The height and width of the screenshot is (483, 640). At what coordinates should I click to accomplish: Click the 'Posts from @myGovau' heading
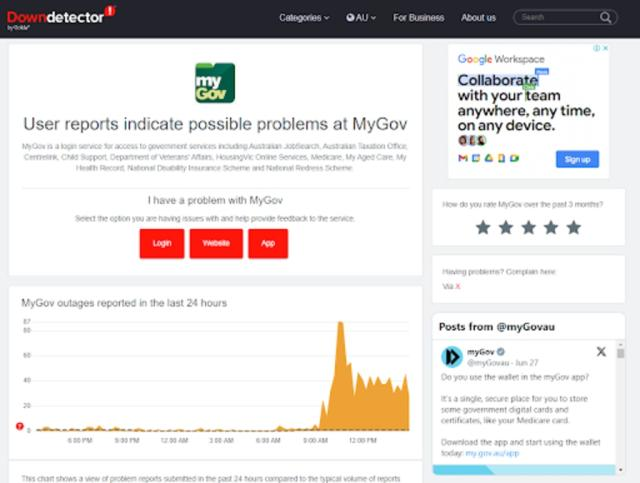(x=497, y=327)
